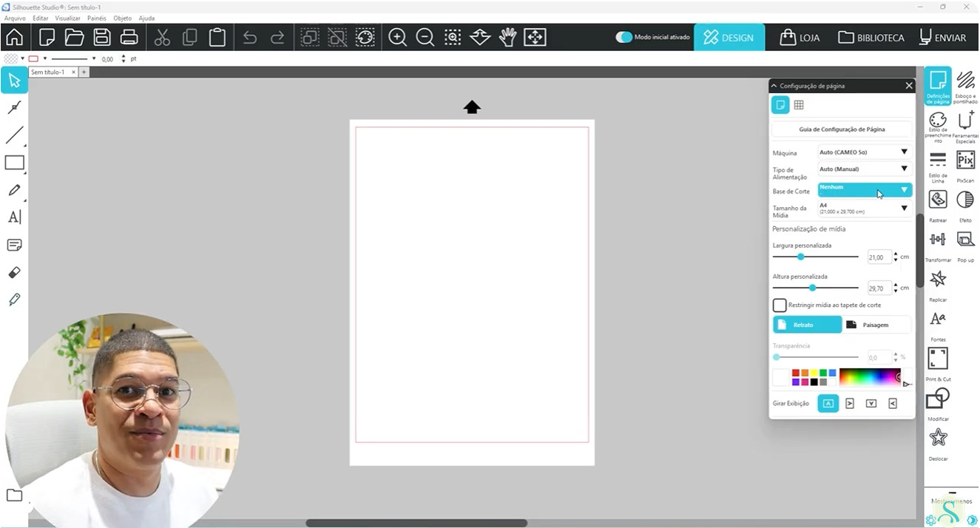Screen dimensions: 980x528
Task: Open the Replicar panel
Action: [938, 285]
